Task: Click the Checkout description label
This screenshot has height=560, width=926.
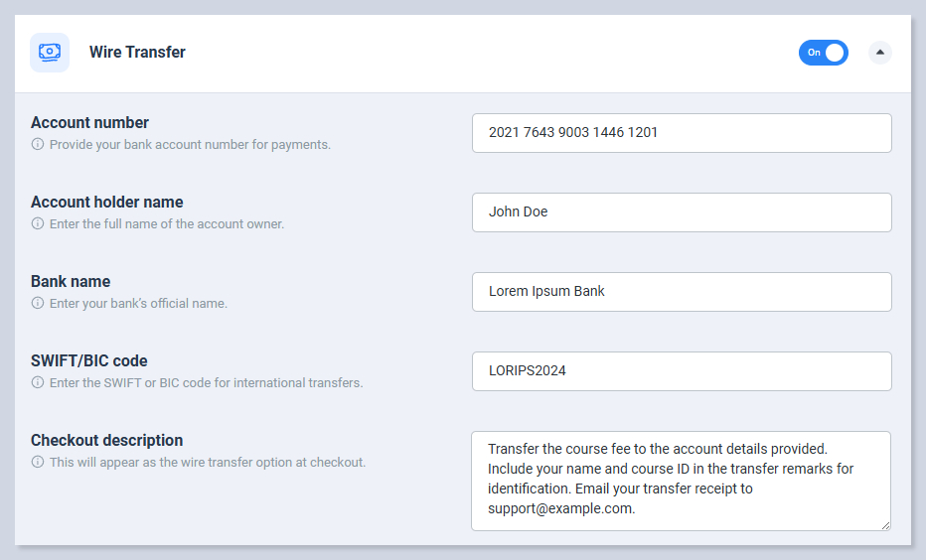Action: (x=106, y=441)
